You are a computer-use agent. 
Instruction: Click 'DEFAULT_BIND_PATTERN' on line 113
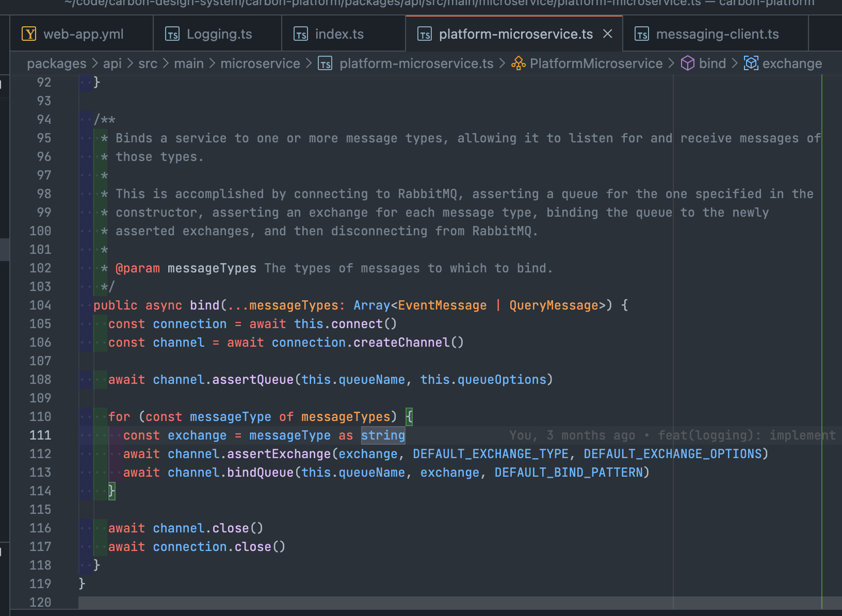pos(569,473)
